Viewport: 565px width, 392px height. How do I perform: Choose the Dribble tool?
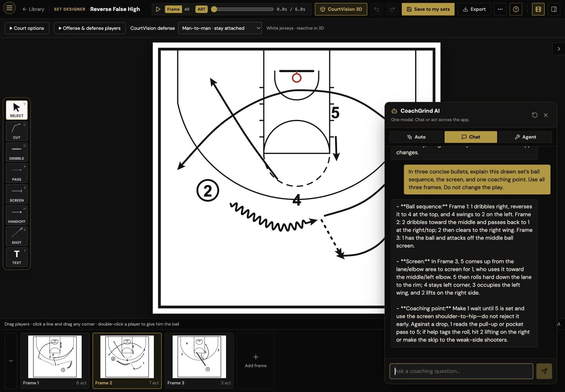16,152
